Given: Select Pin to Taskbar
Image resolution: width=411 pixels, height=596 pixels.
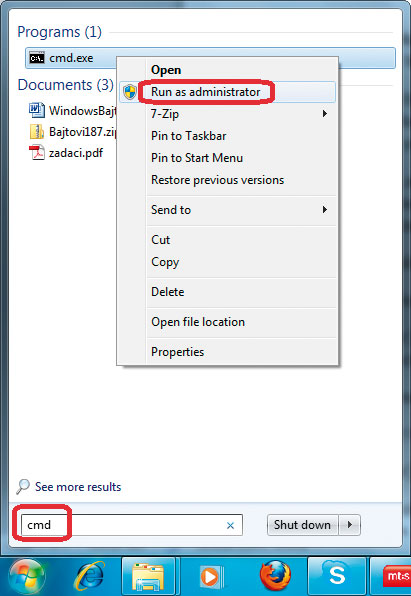Looking at the screenshot, I should (x=189, y=136).
